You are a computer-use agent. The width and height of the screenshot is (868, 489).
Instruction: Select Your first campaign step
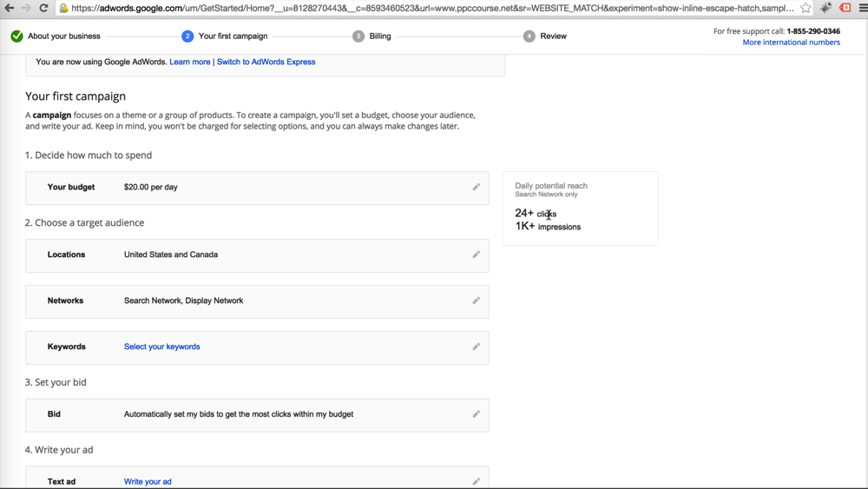point(233,36)
